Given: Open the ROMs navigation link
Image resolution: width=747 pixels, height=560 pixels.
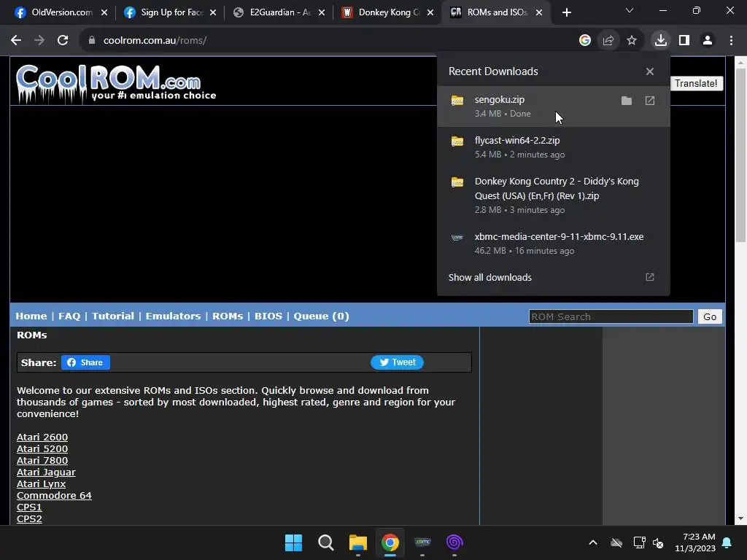Looking at the screenshot, I should [228, 316].
